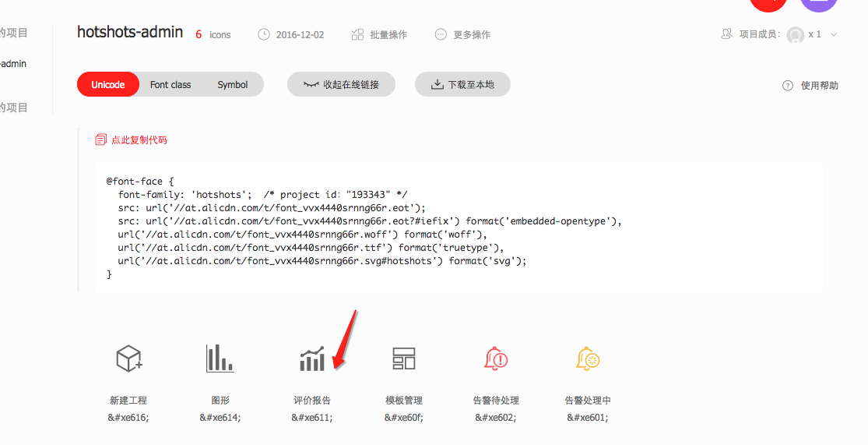Click the .svg#hotshots url code line

pyautogui.click(x=322, y=261)
